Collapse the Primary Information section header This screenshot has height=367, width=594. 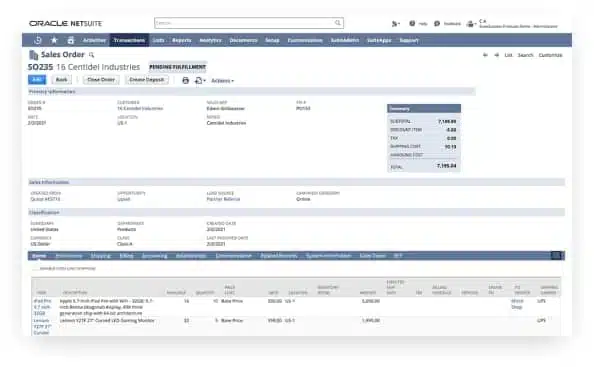coord(252,92)
